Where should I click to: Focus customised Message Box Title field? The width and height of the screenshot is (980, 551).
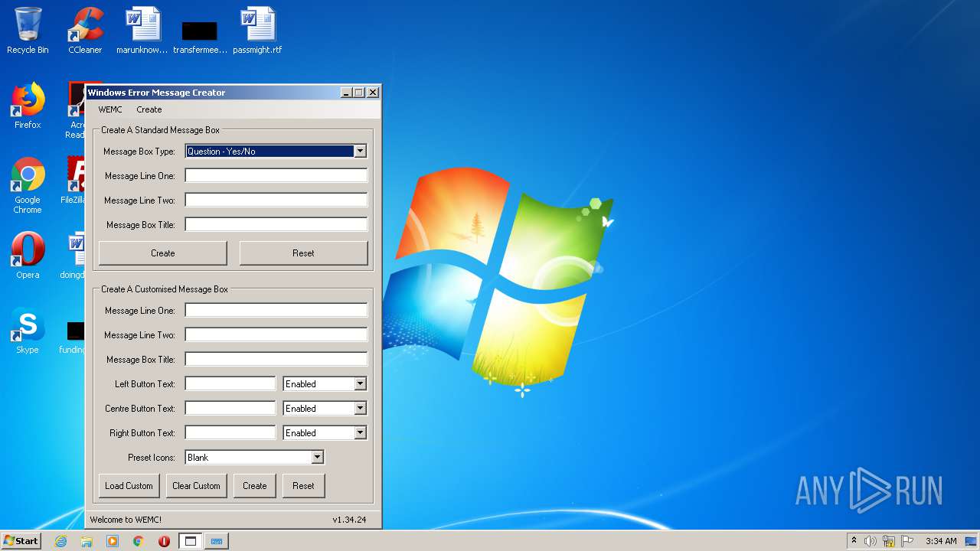pyautogui.click(x=276, y=360)
